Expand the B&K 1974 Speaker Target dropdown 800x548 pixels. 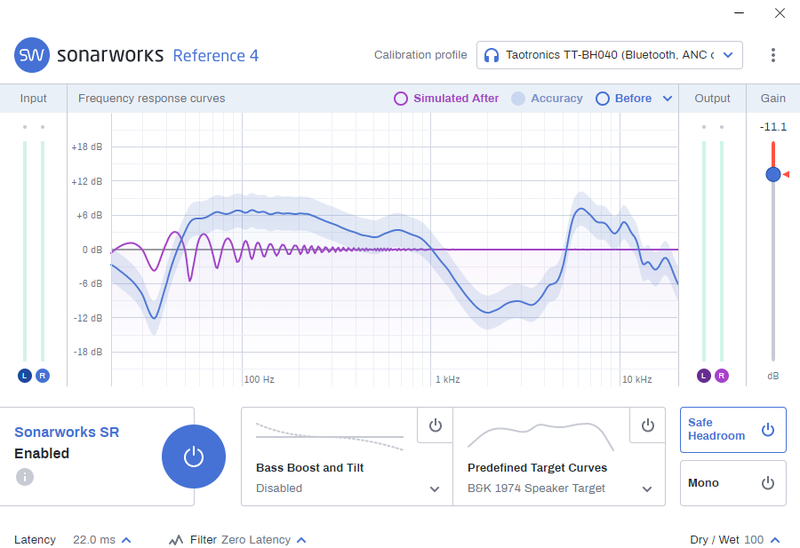[647, 489]
